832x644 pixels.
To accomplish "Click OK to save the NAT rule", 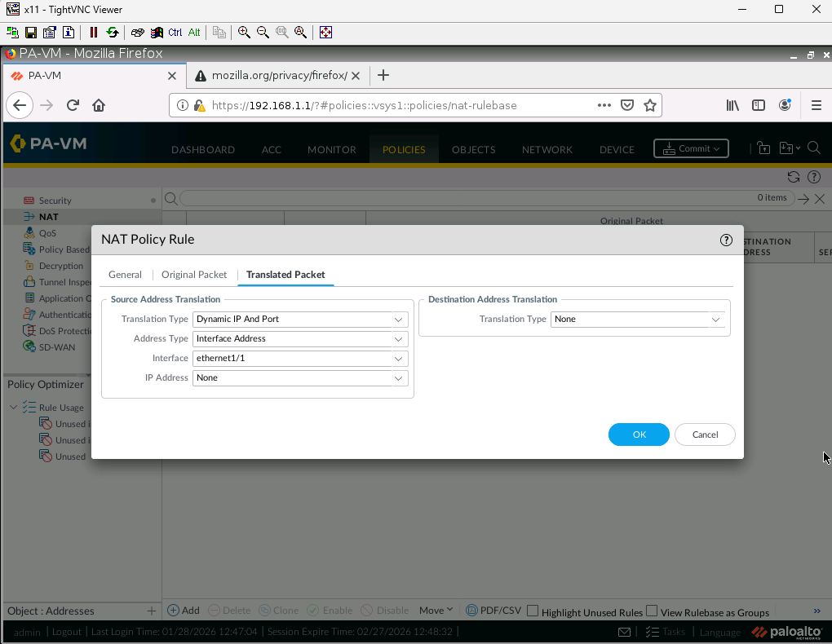I will coord(639,434).
